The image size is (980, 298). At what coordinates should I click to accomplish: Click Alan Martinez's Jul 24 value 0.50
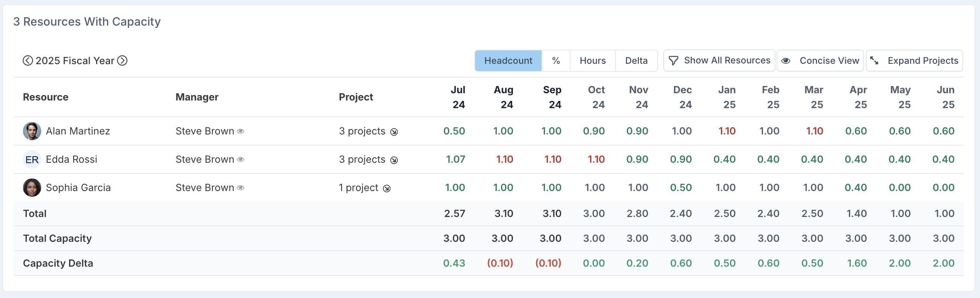click(454, 131)
